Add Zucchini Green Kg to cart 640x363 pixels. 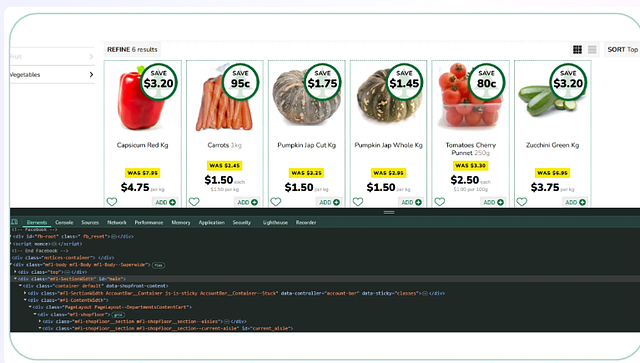(575, 202)
